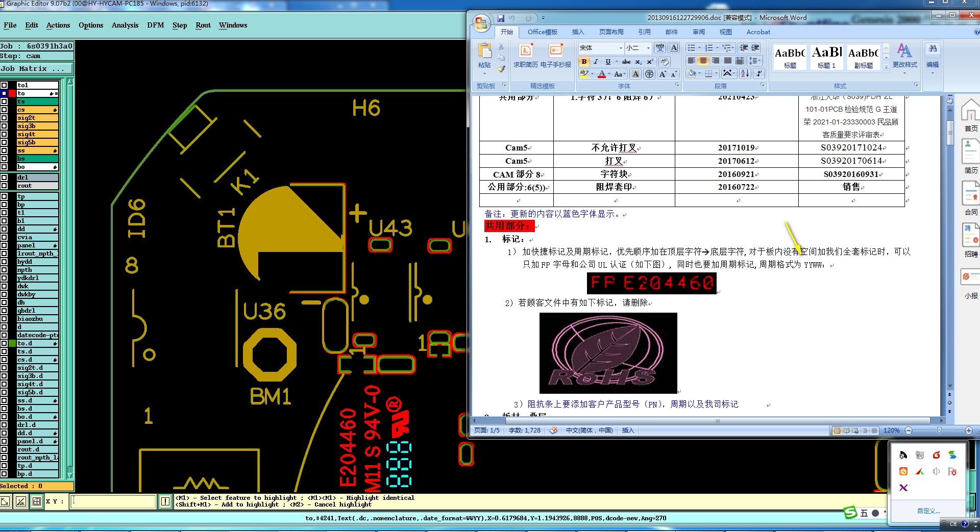Image resolution: width=980 pixels, height=532 pixels.
Task: Click the 编辑 editing button in ribbon
Action: pyautogui.click(x=933, y=58)
